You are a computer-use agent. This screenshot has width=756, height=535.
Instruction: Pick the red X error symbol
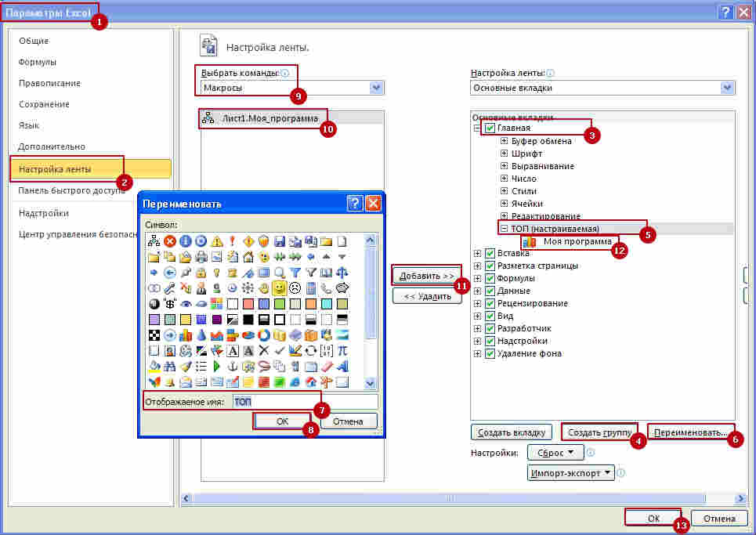pyautogui.click(x=170, y=241)
